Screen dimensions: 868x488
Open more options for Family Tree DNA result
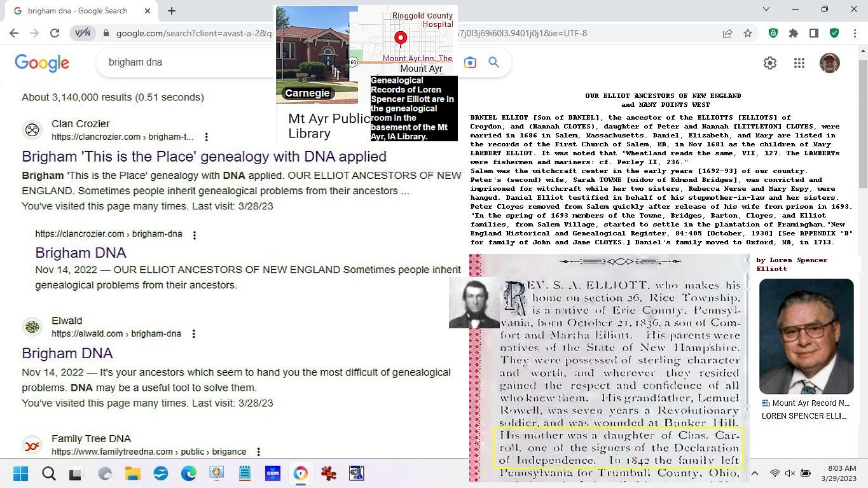coord(259,452)
